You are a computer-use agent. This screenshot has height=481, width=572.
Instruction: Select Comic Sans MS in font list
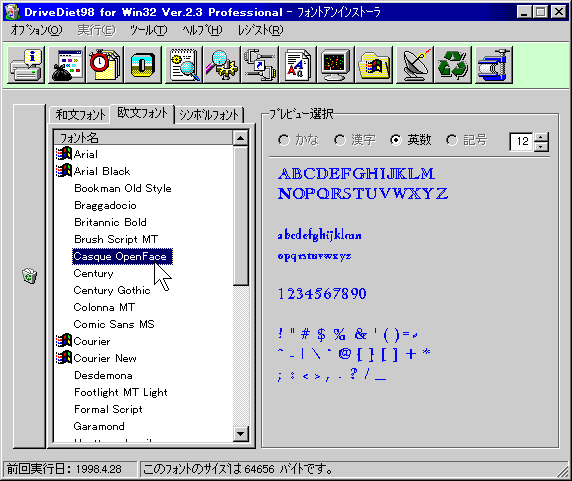point(114,324)
